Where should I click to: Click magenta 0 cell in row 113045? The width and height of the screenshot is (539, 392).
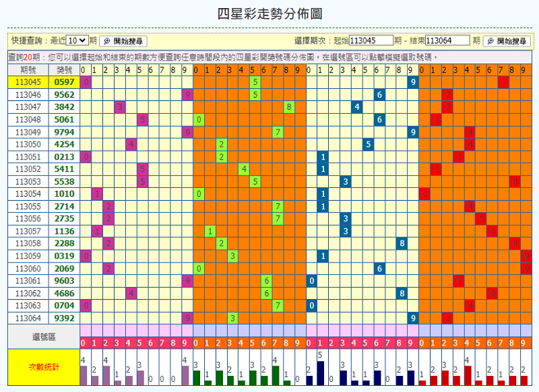point(86,82)
